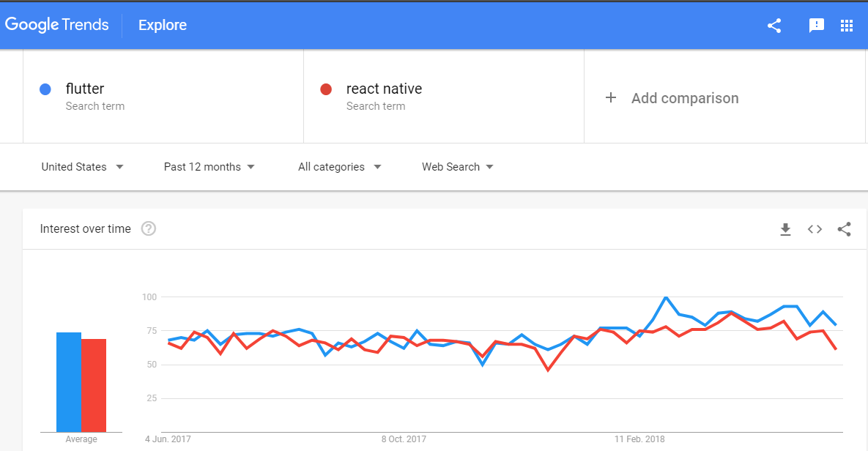Click the red react native average bar
This screenshot has width=868, height=451.
pos(94,385)
